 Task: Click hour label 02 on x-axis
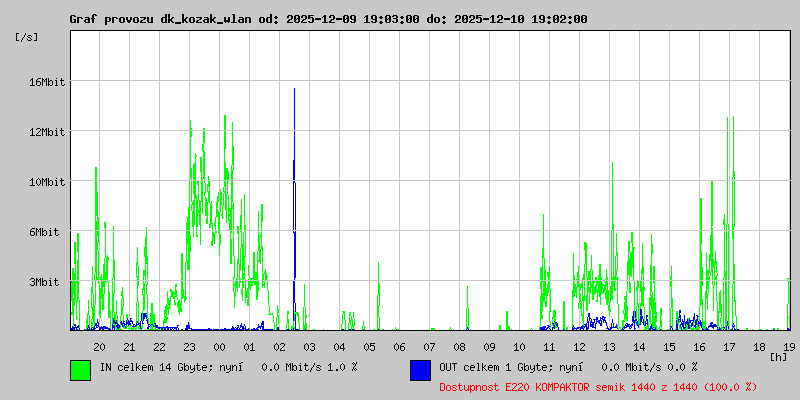tap(280, 347)
